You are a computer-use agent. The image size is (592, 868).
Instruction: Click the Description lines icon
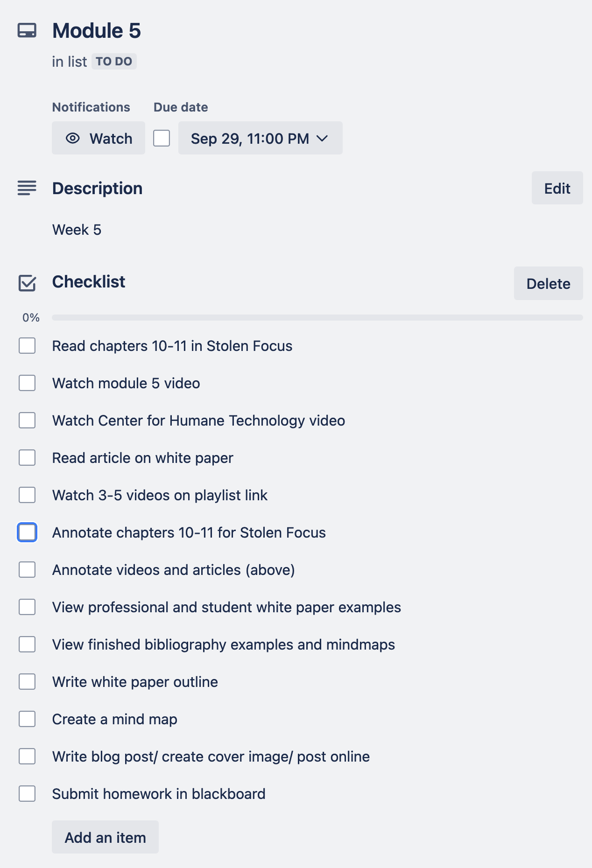pyautogui.click(x=27, y=188)
